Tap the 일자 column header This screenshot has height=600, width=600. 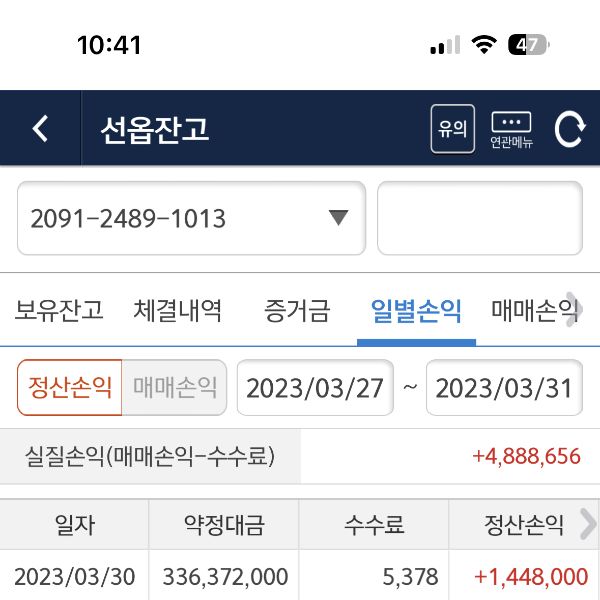coord(74,524)
